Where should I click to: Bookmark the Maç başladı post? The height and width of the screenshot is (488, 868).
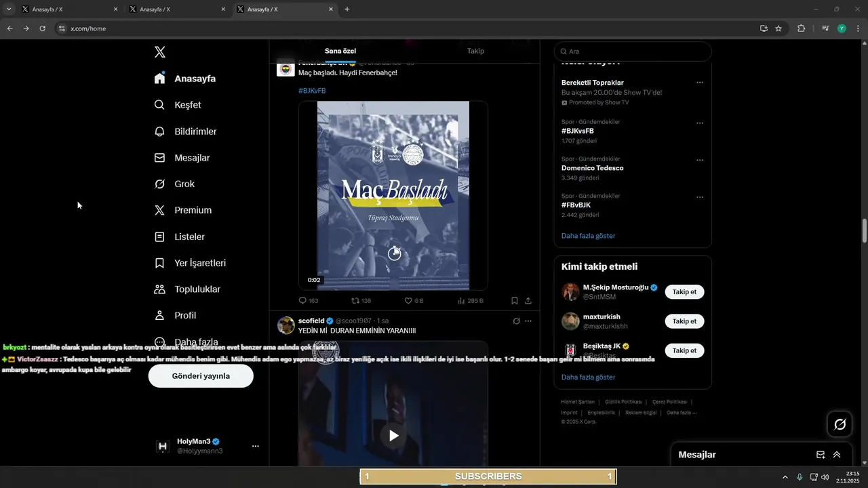click(x=515, y=301)
